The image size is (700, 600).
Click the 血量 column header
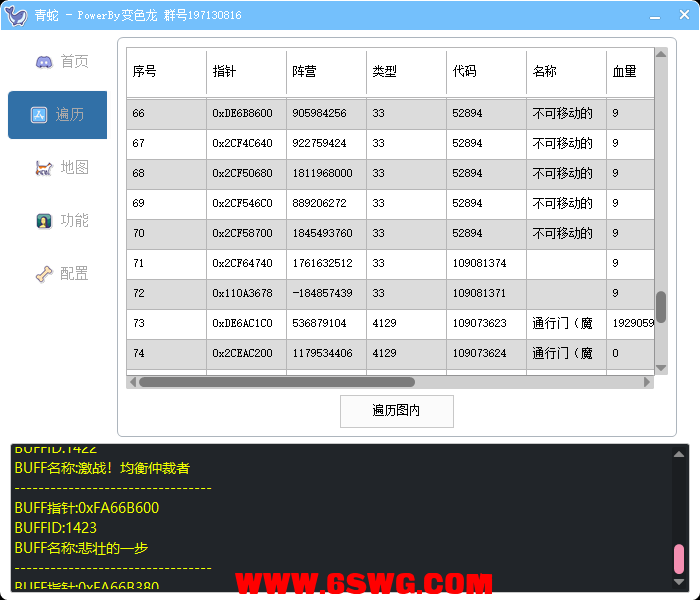pos(630,71)
